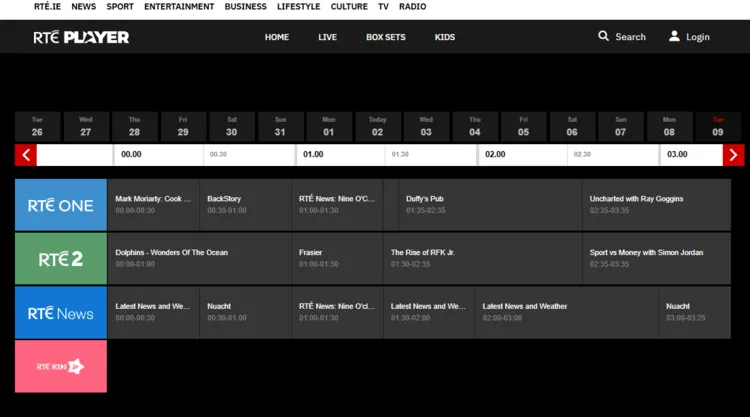The image size is (750, 417).
Task: Select Tuesday 09 in the date bar
Action: click(718, 127)
